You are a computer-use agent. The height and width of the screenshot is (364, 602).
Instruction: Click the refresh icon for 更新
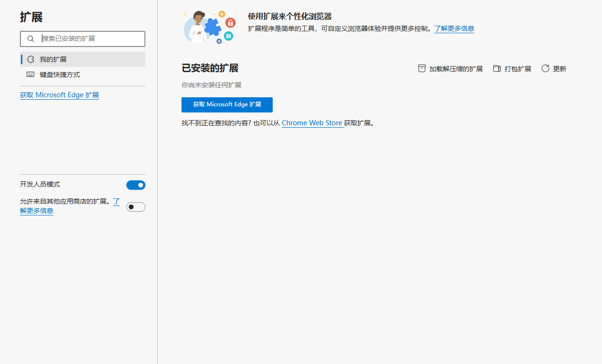(x=545, y=68)
